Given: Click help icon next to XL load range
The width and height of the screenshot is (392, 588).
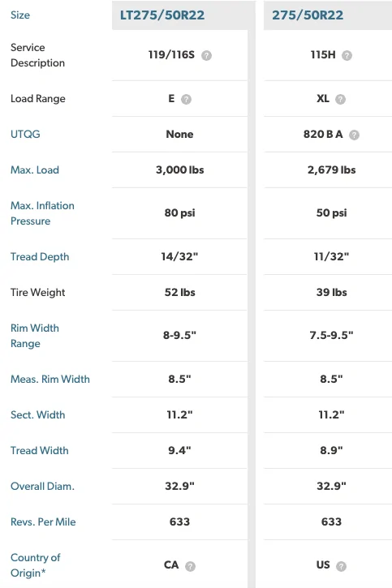Looking at the screenshot, I should [340, 100].
